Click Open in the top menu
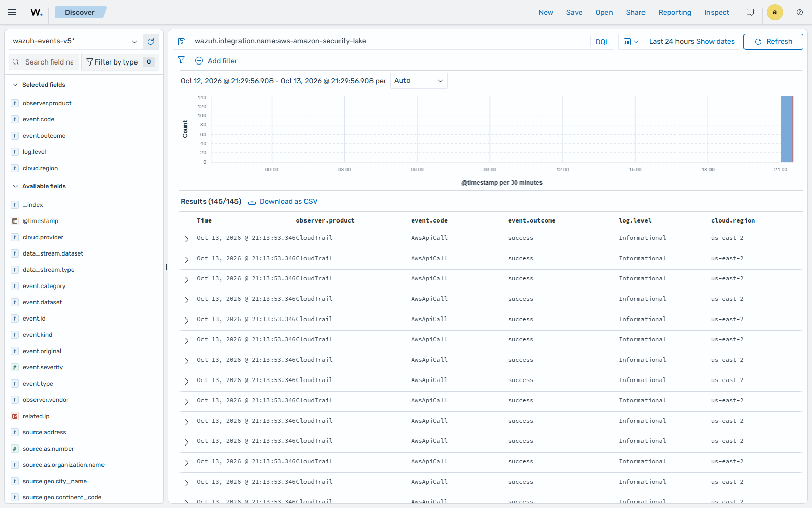This screenshot has height=508, width=812. (x=604, y=12)
